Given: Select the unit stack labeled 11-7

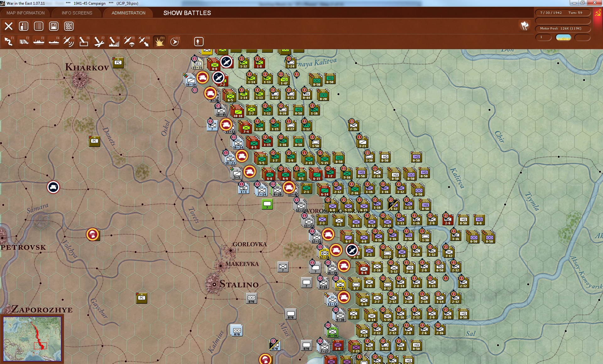Looking at the screenshot, I should tap(387, 253).
